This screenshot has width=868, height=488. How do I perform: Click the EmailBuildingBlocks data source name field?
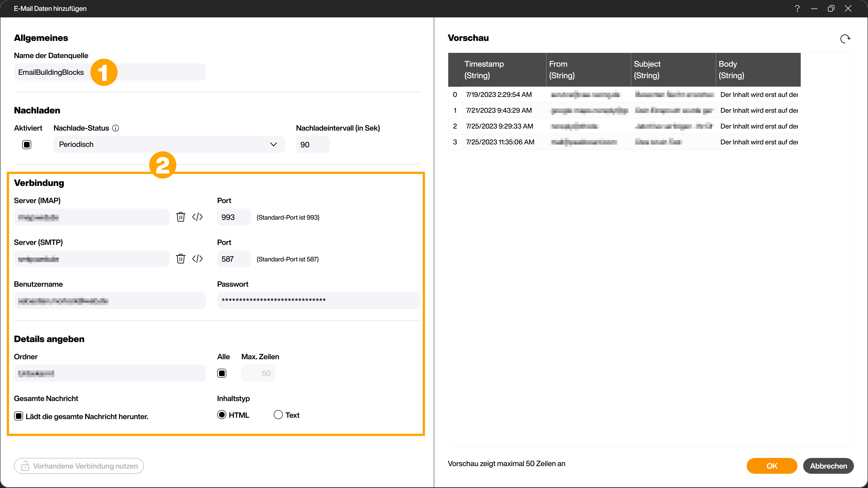click(110, 72)
